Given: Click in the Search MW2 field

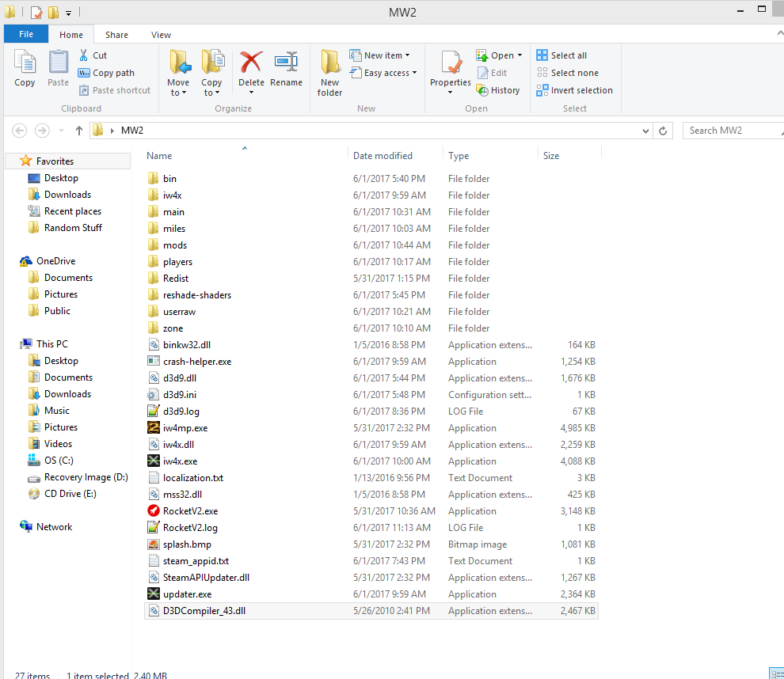Looking at the screenshot, I should coord(733,131).
